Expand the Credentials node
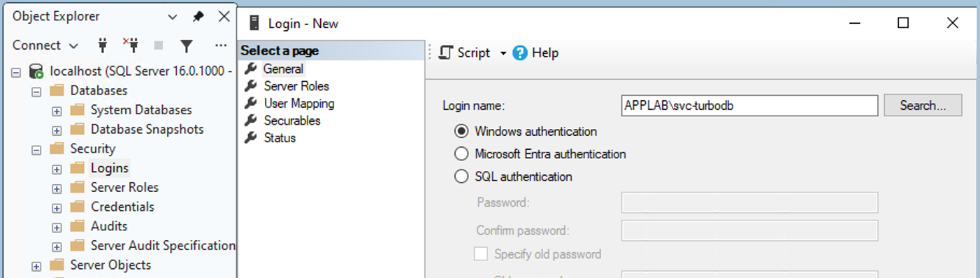 pos(57,207)
